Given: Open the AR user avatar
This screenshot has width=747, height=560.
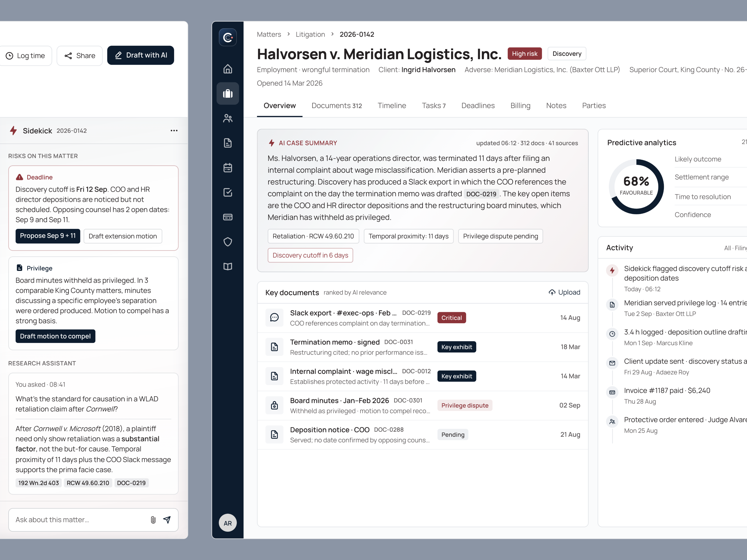Looking at the screenshot, I should coord(228,523).
